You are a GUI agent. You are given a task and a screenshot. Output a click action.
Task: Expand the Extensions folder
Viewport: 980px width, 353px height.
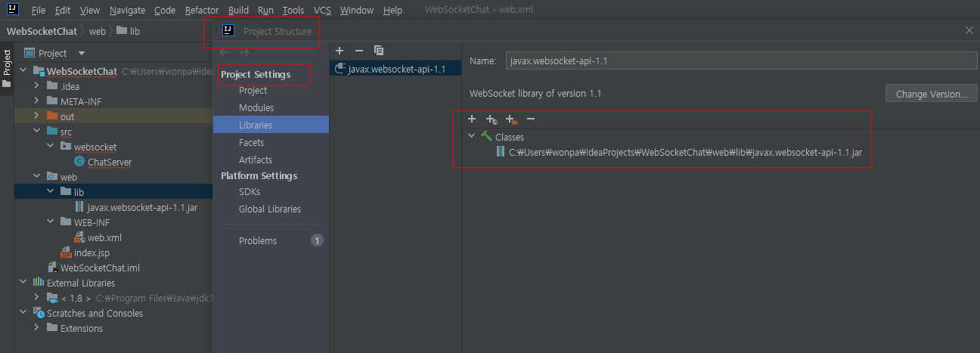(x=37, y=328)
